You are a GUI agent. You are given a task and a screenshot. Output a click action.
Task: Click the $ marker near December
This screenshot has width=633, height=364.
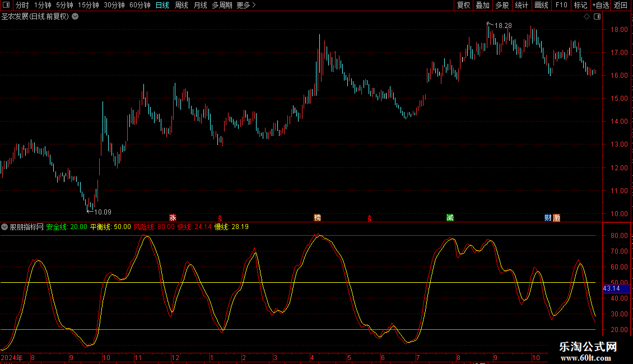(x=220, y=218)
